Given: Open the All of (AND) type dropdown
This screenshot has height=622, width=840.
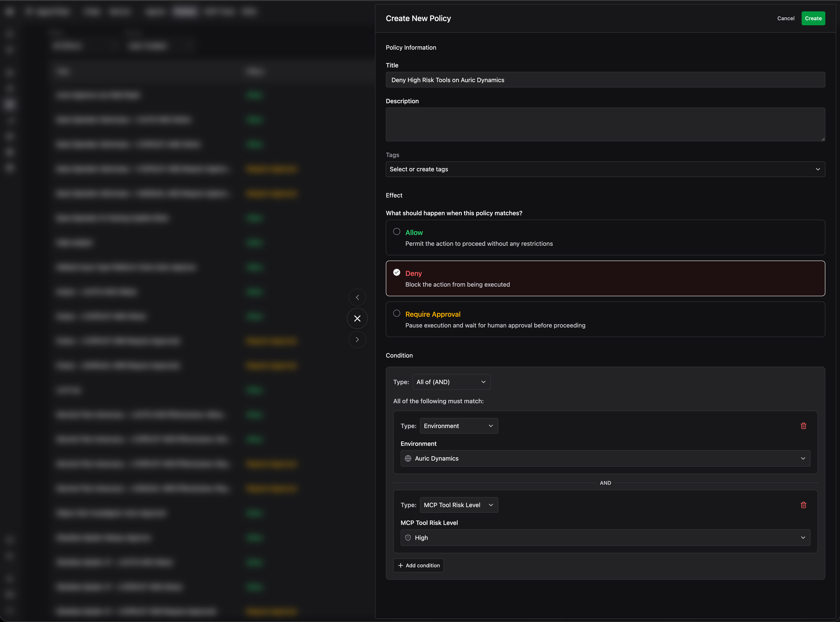Looking at the screenshot, I should pos(451,382).
